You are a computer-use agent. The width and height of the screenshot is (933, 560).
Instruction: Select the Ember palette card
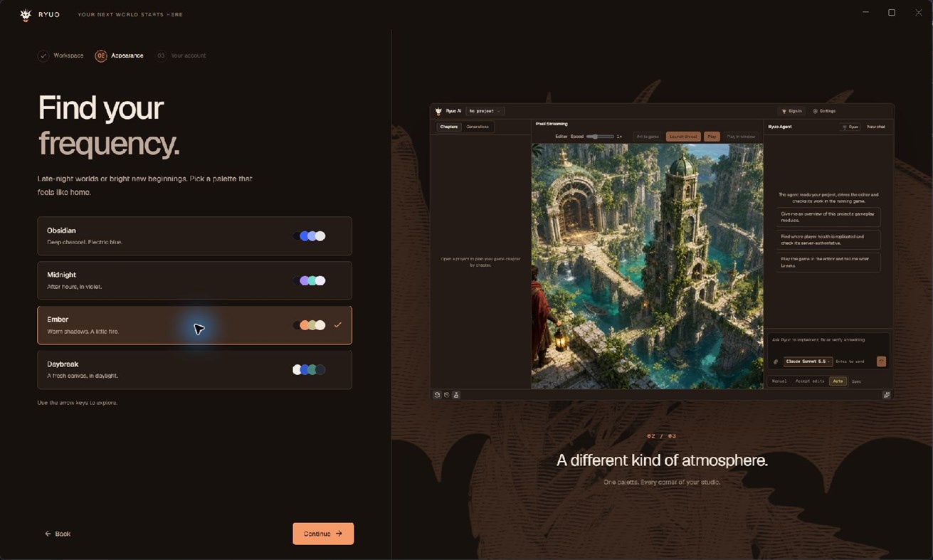coord(194,325)
